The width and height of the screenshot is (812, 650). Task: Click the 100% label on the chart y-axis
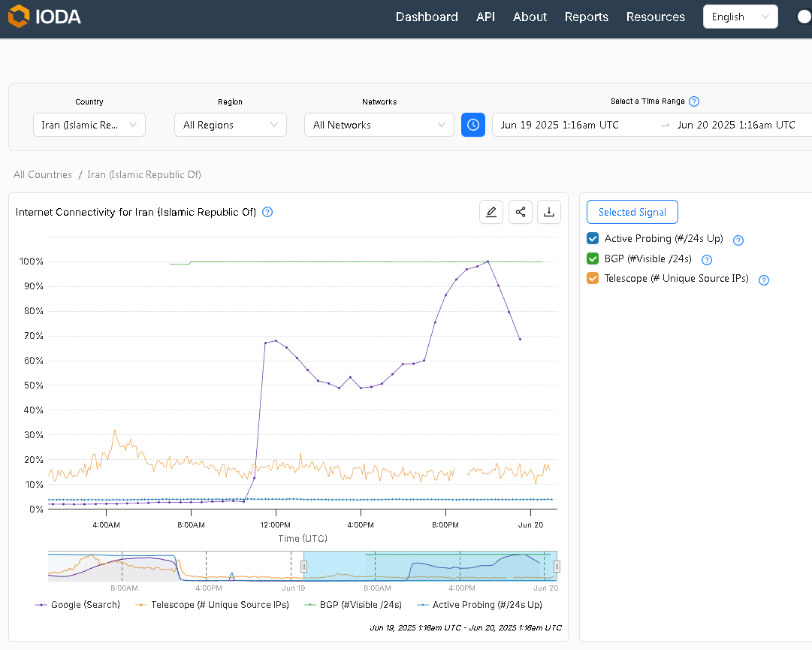[x=31, y=261]
